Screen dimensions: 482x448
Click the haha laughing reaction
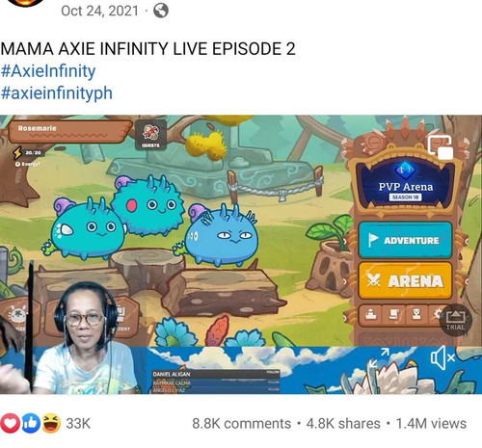coord(51,423)
